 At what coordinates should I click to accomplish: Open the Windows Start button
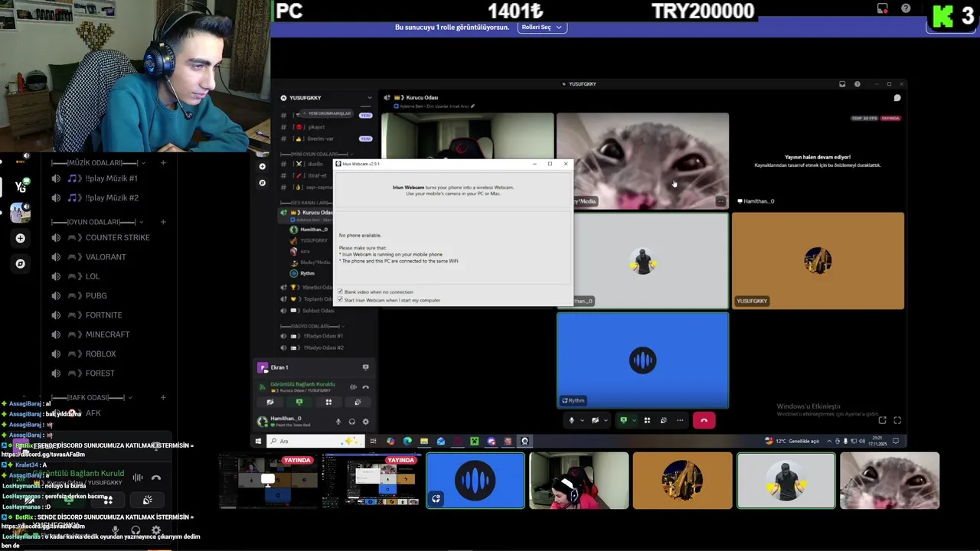258,441
